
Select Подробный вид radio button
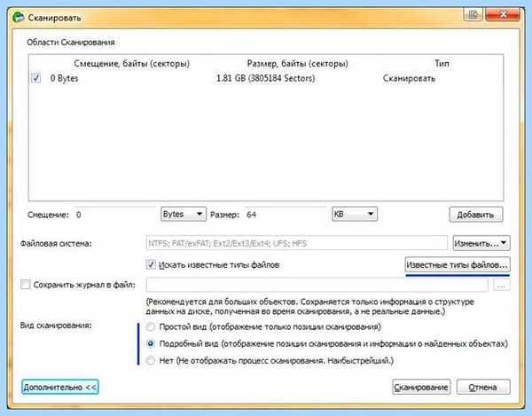pyautogui.click(x=151, y=344)
